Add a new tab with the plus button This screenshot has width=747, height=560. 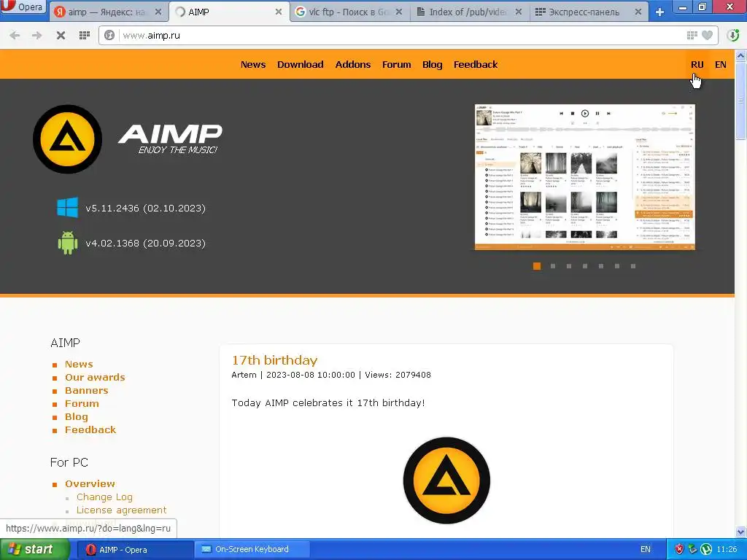[659, 12]
